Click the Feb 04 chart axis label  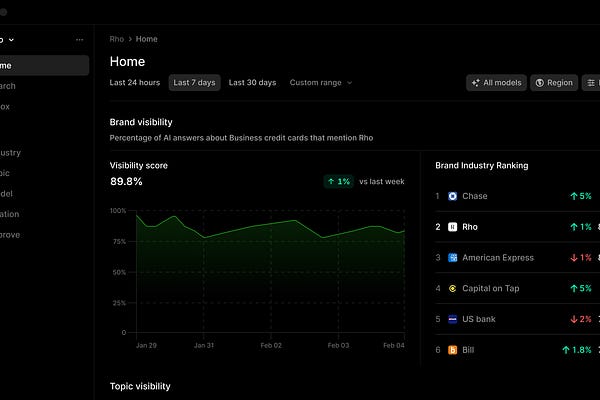click(394, 345)
